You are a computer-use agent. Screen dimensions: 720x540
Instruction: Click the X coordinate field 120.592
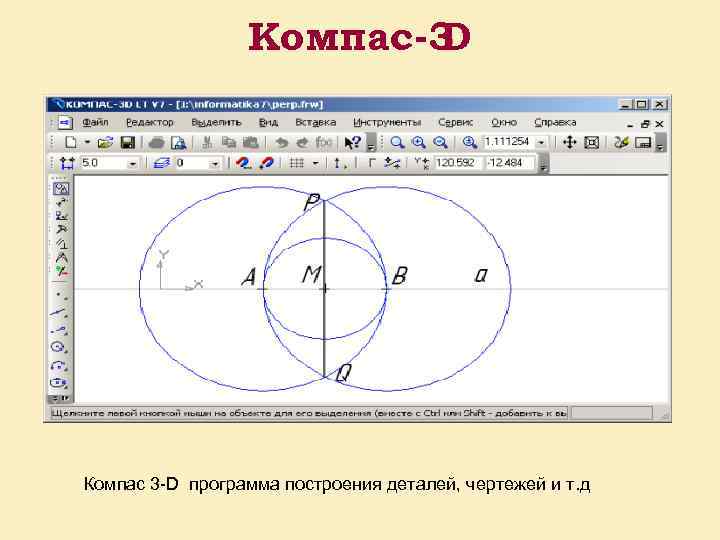coord(457,163)
